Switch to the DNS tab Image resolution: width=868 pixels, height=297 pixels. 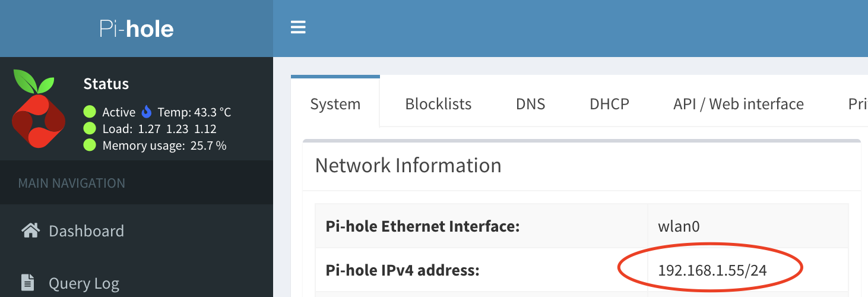[530, 104]
